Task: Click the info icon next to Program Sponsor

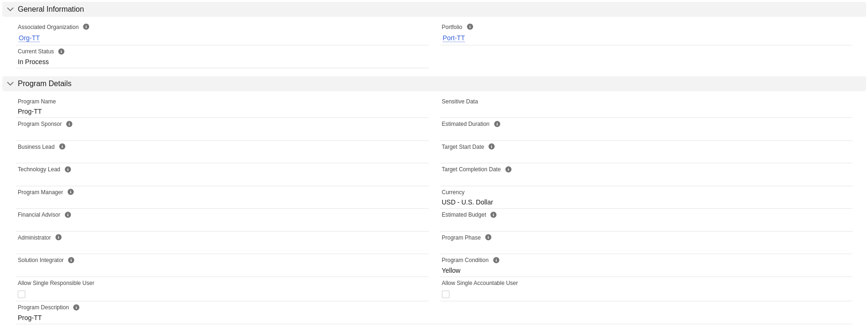Action: (69, 124)
